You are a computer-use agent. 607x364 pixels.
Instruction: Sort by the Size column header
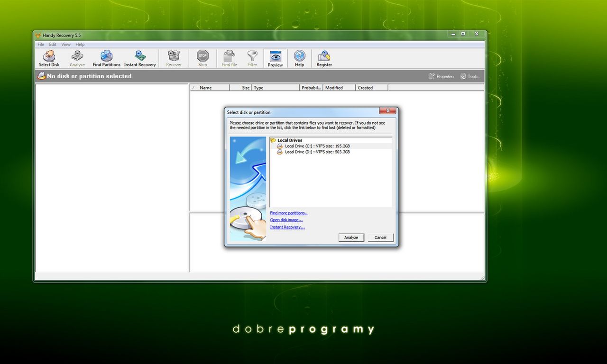[x=241, y=88]
